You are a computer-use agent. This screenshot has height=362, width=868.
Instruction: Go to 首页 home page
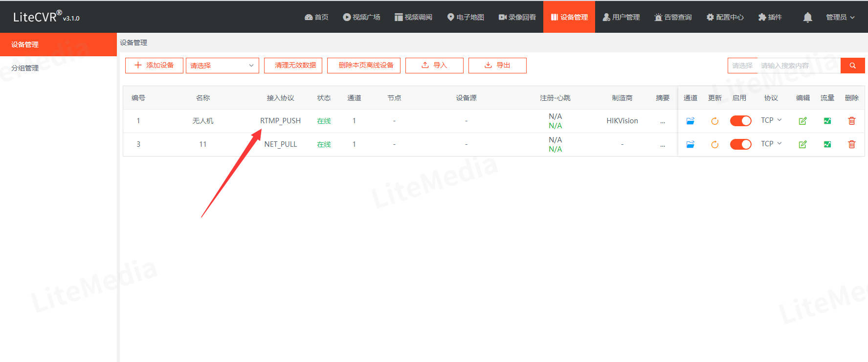[x=316, y=17]
